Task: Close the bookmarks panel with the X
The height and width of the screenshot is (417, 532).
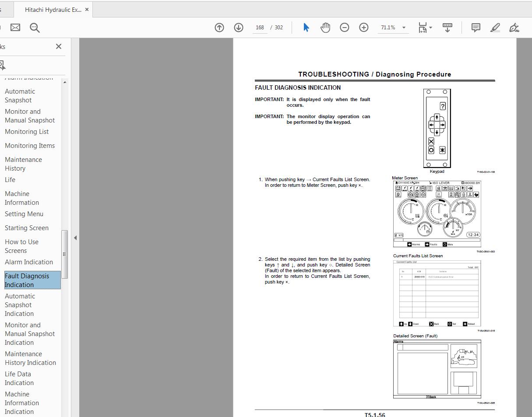Action: (58, 46)
